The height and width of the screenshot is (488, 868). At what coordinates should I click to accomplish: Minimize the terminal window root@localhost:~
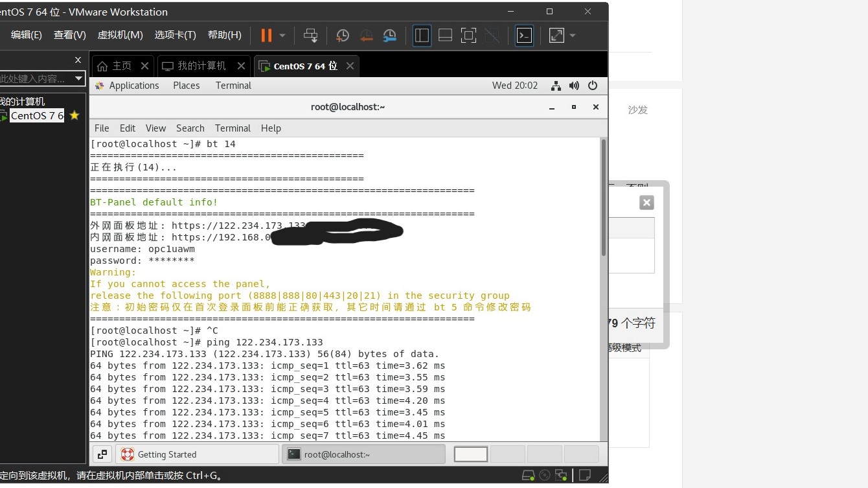[x=552, y=107]
